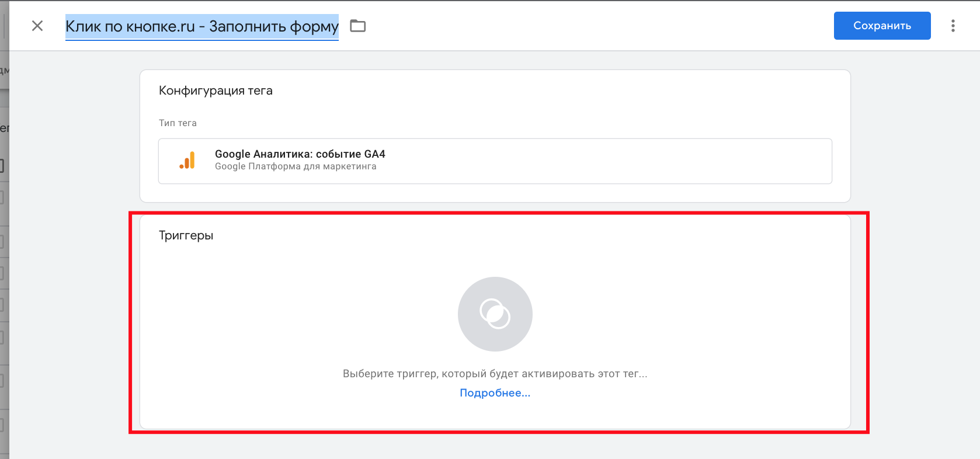
Task: Click the Выберите триггер prompt text
Action: (x=495, y=374)
